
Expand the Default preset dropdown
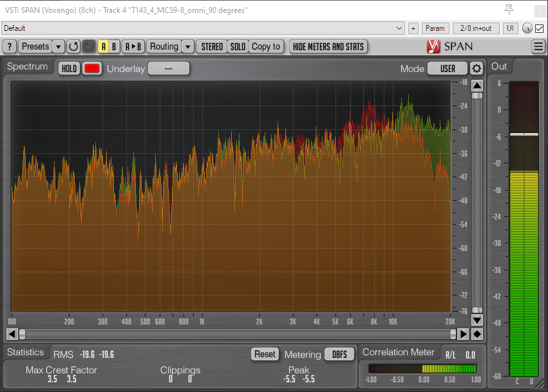coord(399,28)
